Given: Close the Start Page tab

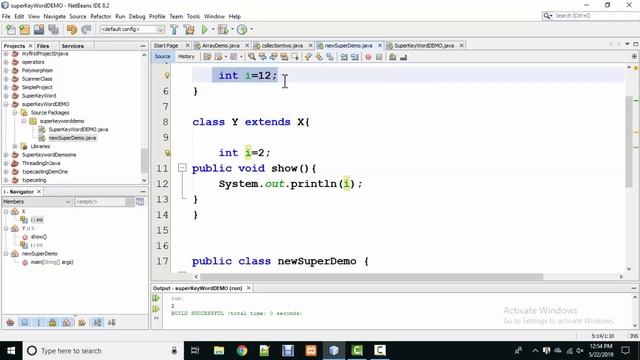Looking at the screenshot, I should (187, 45).
